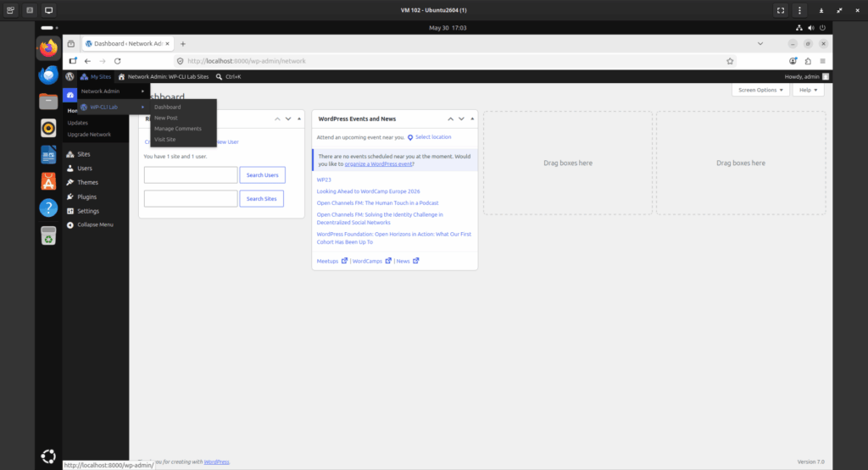Click the WordPress footer link
The height and width of the screenshot is (470, 868).
coord(216,462)
